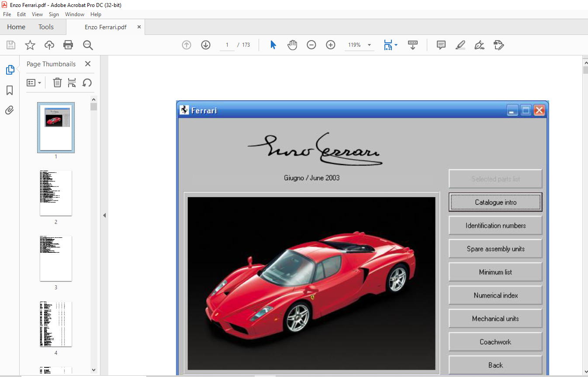Open the View menu
This screenshot has height=377, width=588.
coord(38,14)
